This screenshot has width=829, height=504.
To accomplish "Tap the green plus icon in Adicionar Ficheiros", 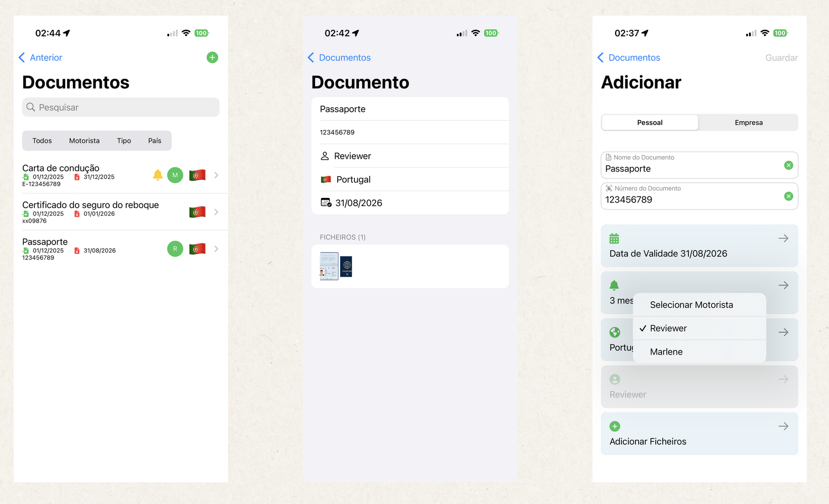I will 615,426.
